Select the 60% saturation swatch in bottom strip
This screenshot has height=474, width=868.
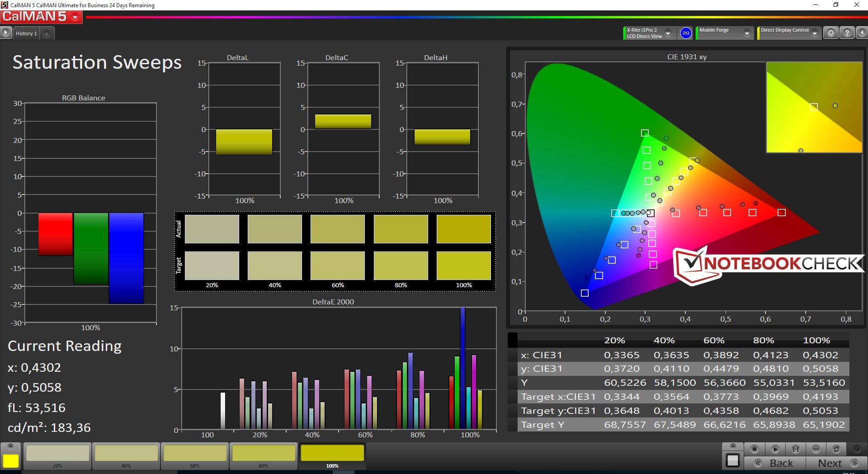tap(195, 456)
